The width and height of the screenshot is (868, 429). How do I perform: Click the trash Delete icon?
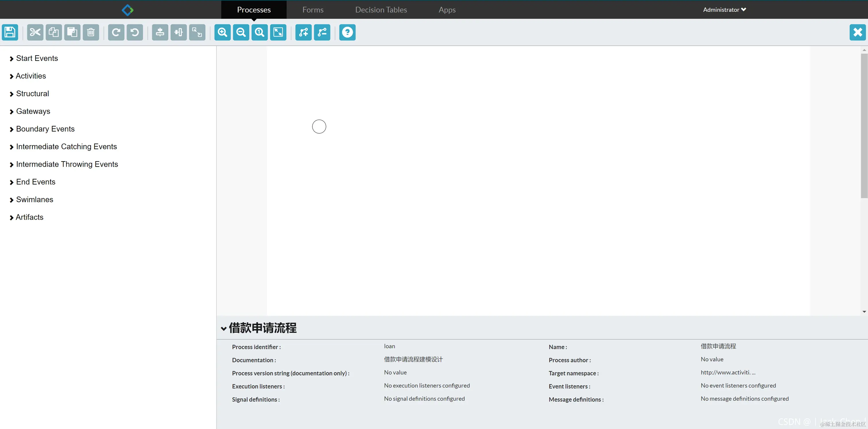point(91,32)
